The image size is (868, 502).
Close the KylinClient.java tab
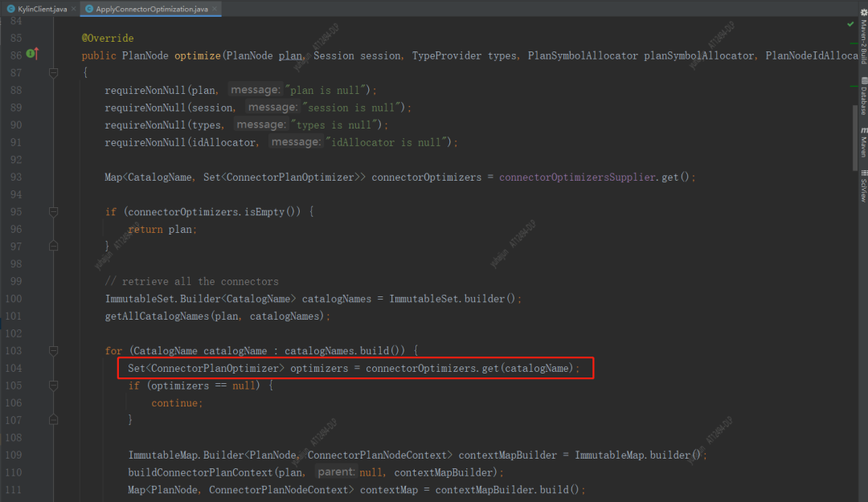click(x=74, y=9)
